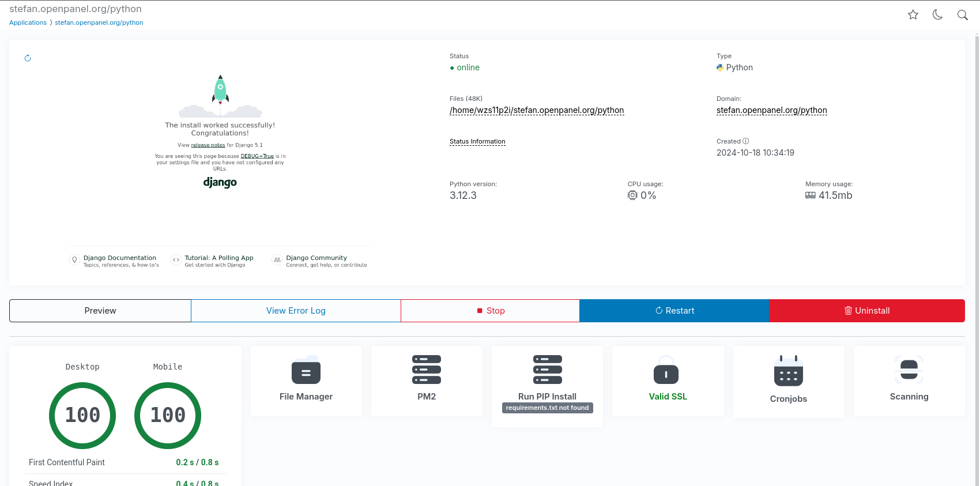Click the created date 2024-10-18 10:34:19

pyautogui.click(x=755, y=153)
